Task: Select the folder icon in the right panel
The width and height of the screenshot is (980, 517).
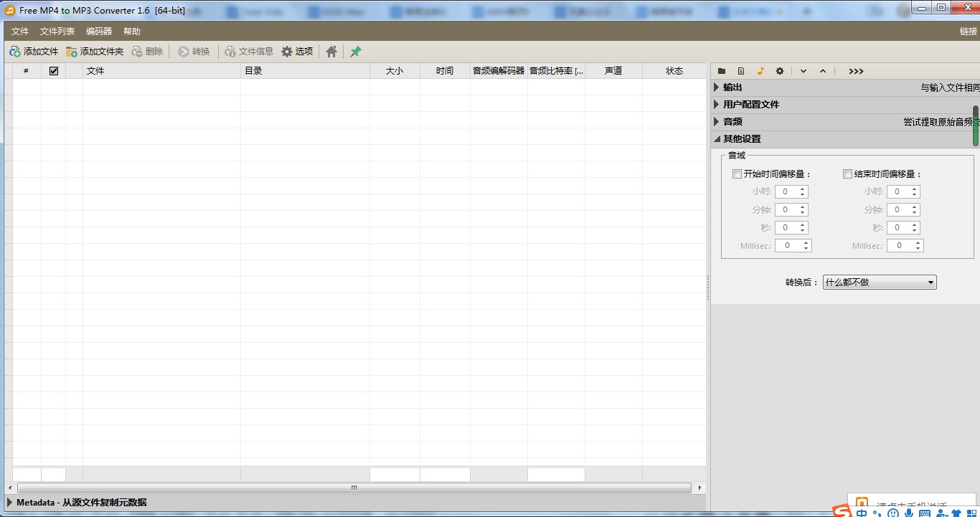Action: [722, 71]
